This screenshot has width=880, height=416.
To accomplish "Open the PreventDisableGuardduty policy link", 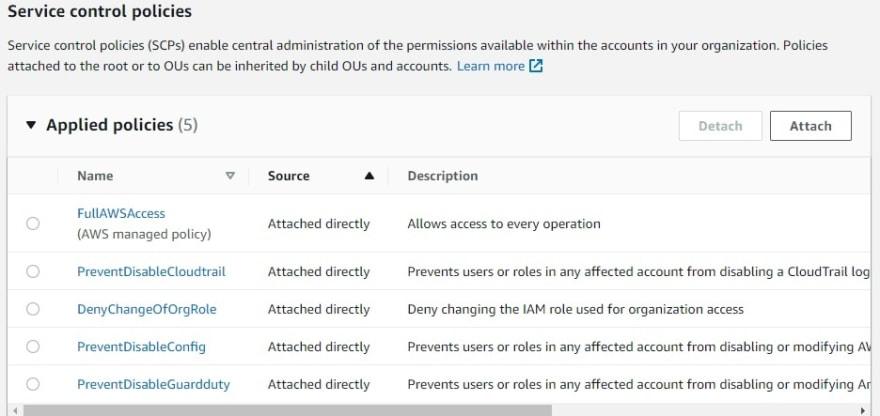I will tap(153, 385).
